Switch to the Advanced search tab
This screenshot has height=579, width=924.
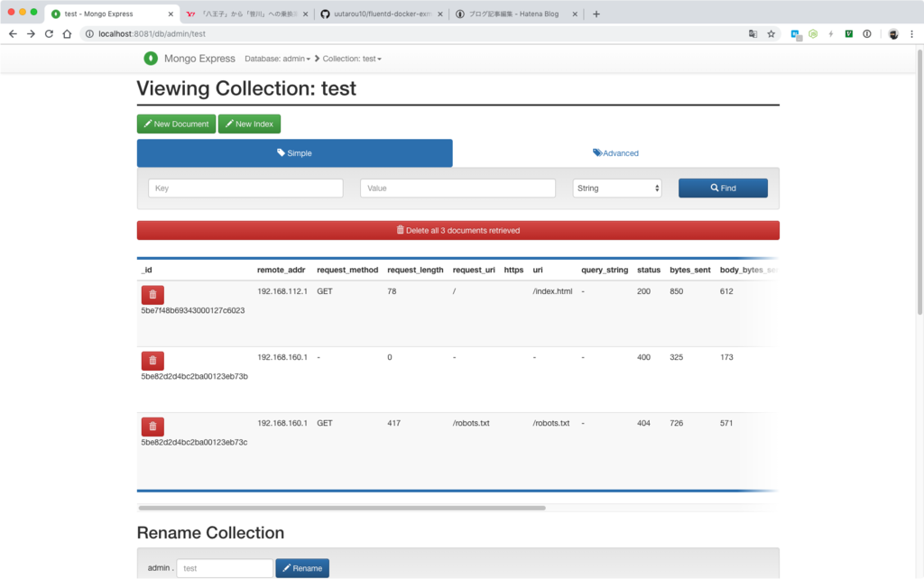[x=615, y=153]
